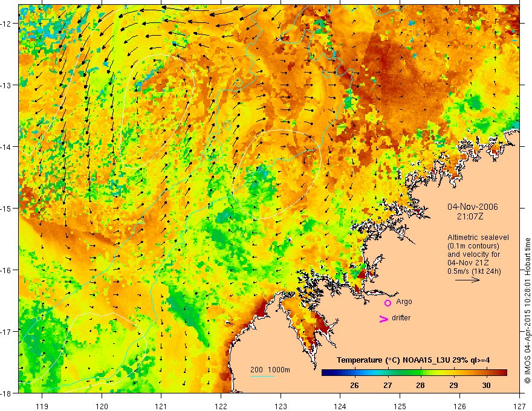Screen dimensions: 532x411
Task: Click the '-17' latitude axis label
Action: pos(6,332)
